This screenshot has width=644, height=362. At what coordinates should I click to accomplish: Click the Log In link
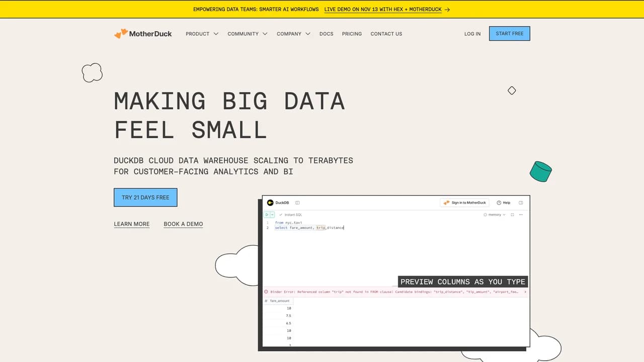point(472,34)
